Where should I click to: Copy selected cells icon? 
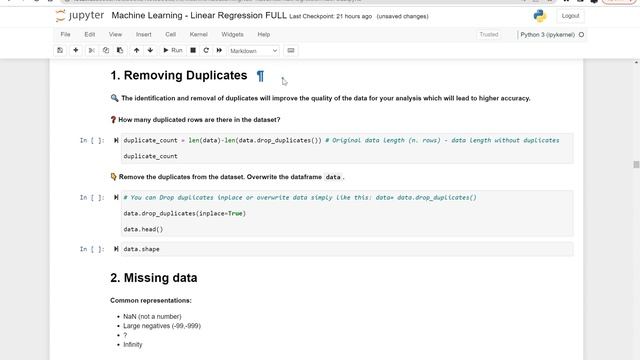106,50
